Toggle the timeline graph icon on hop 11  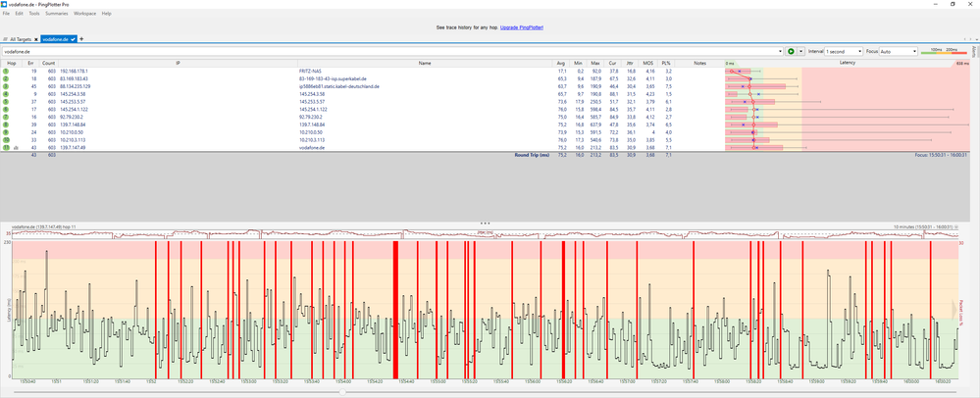click(x=15, y=148)
